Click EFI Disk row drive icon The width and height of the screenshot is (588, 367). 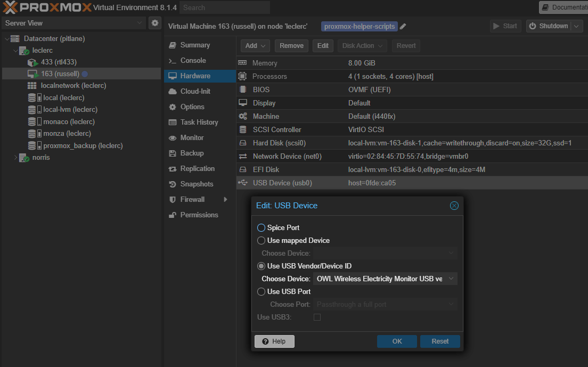tap(243, 169)
